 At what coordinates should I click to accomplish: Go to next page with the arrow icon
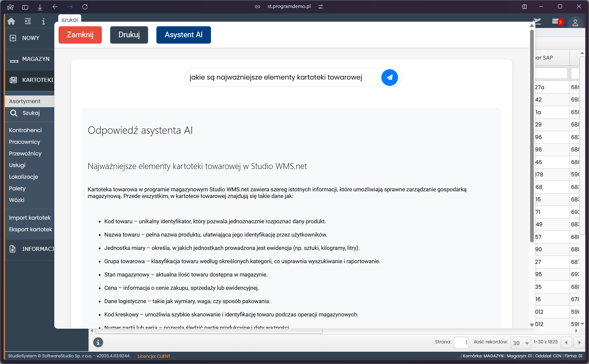point(579,342)
